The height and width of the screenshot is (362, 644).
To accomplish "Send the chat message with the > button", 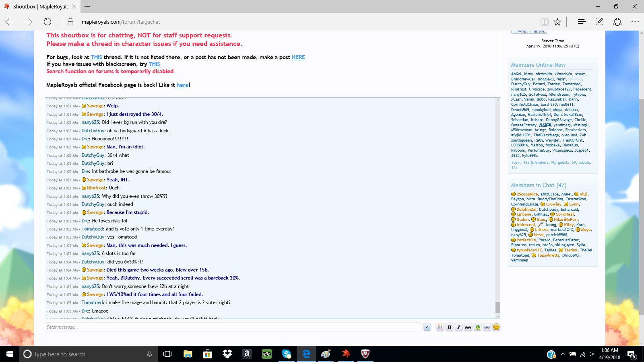I will click(427, 327).
